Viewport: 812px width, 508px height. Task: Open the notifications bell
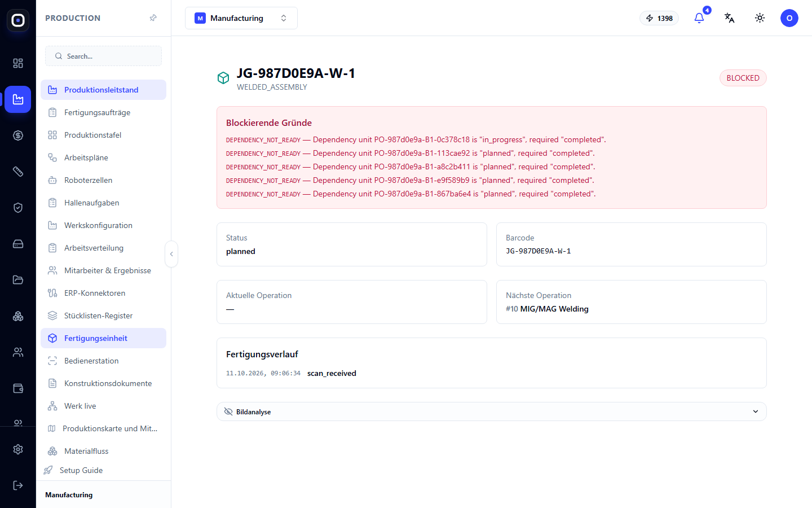click(x=699, y=18)
